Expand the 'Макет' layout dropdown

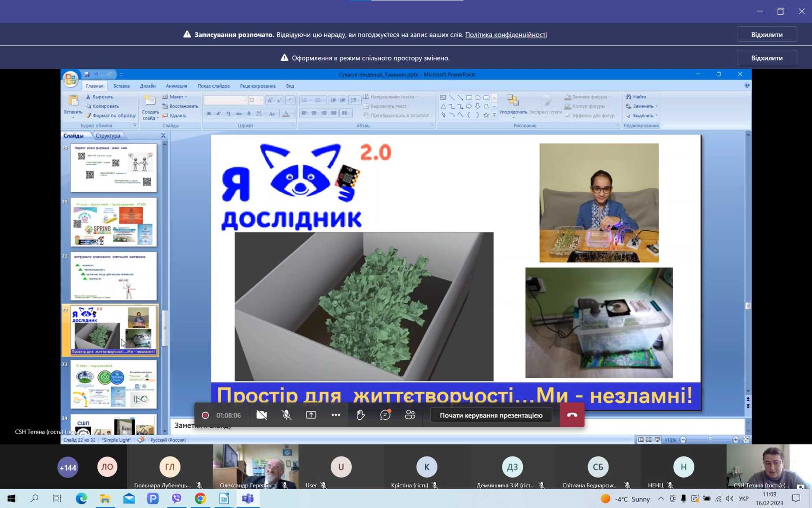(175, 97)
